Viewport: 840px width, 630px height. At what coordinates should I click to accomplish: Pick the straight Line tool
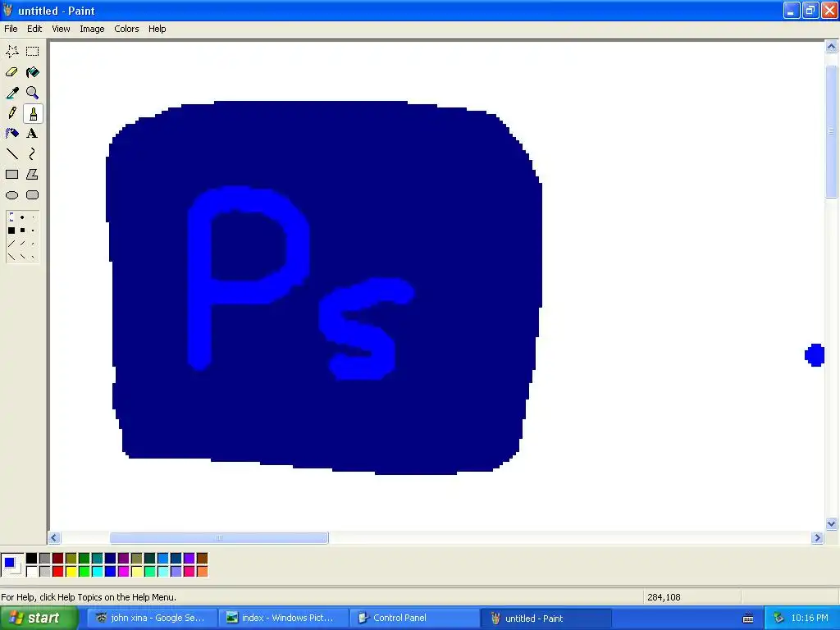[11, 153]
